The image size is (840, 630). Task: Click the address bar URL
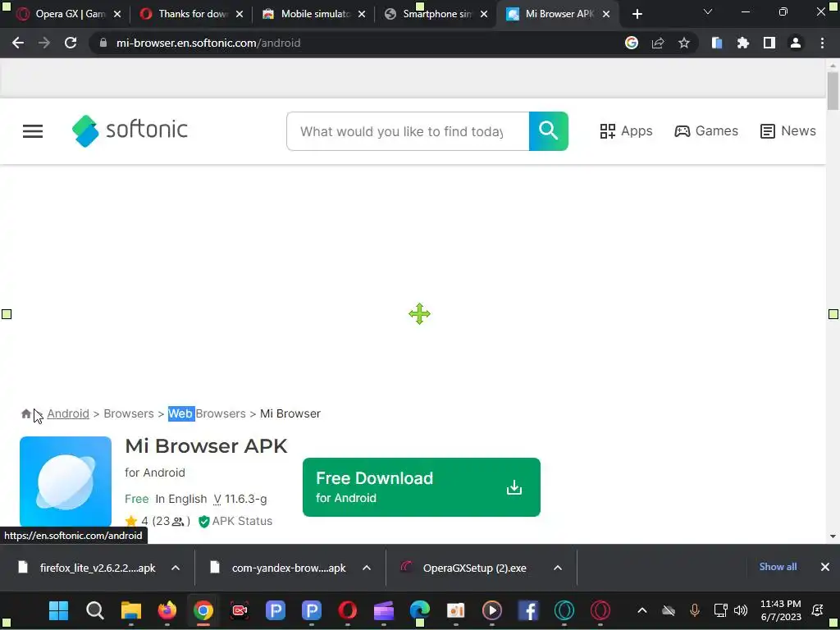(x=208, y=43)
